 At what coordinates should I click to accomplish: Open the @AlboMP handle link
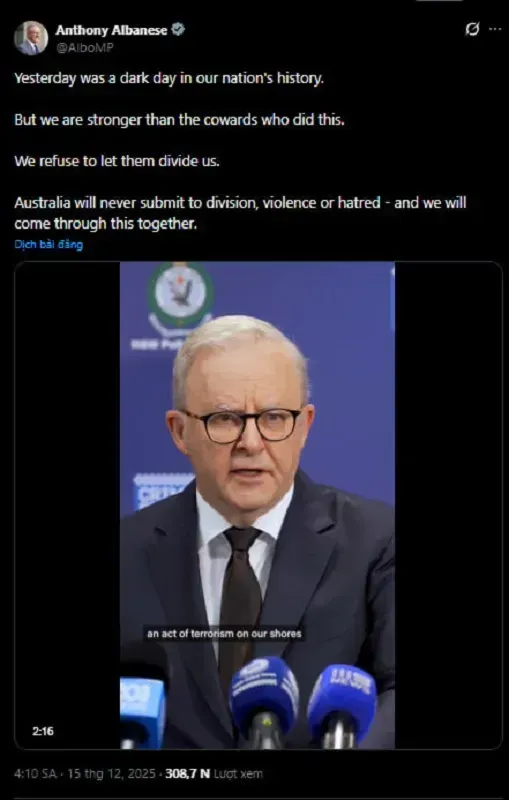tap(84, 47)
